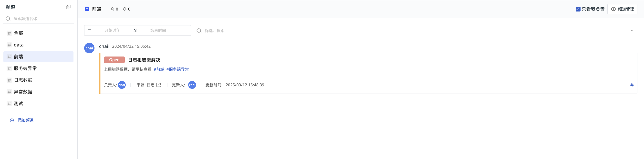
Task: Expand the filter search dropdown chevron
Action: pos(632,31)
